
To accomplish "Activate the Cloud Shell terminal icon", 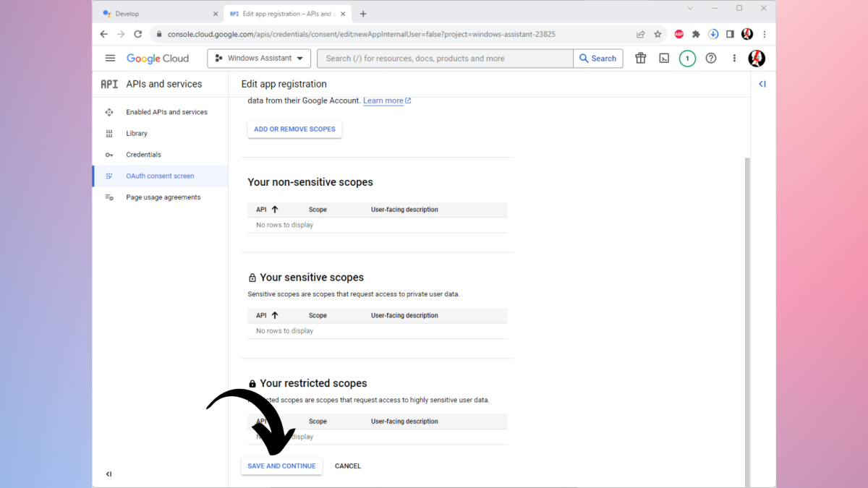I will pos(664,59).
